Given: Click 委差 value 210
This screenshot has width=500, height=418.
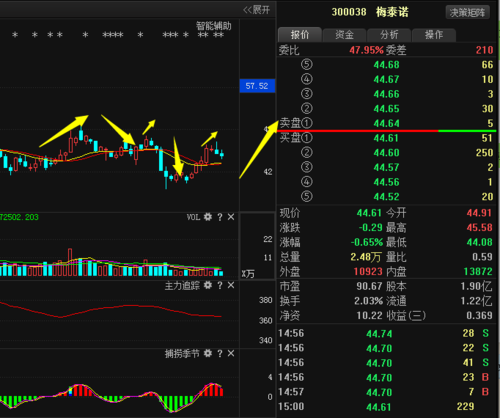Looking at the screenshot, I should point(484,50).
